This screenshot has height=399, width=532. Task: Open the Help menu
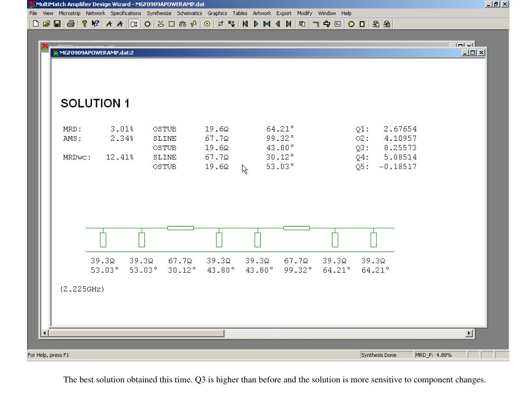347,13
